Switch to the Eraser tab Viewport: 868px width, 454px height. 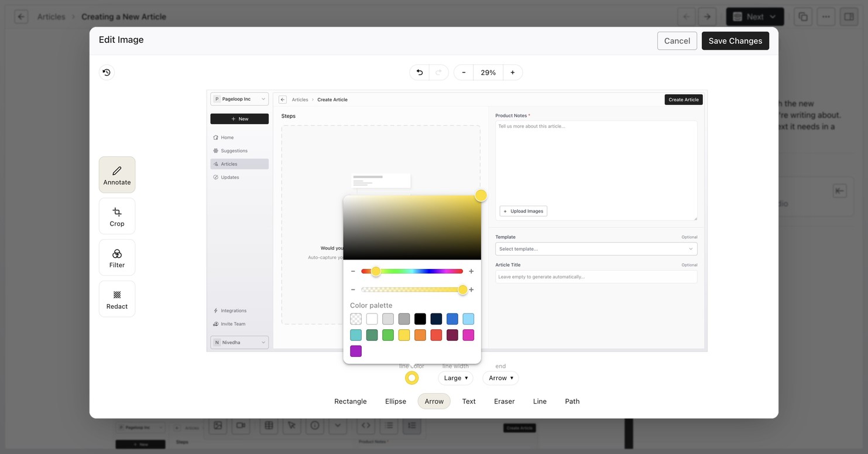[505, 401]
